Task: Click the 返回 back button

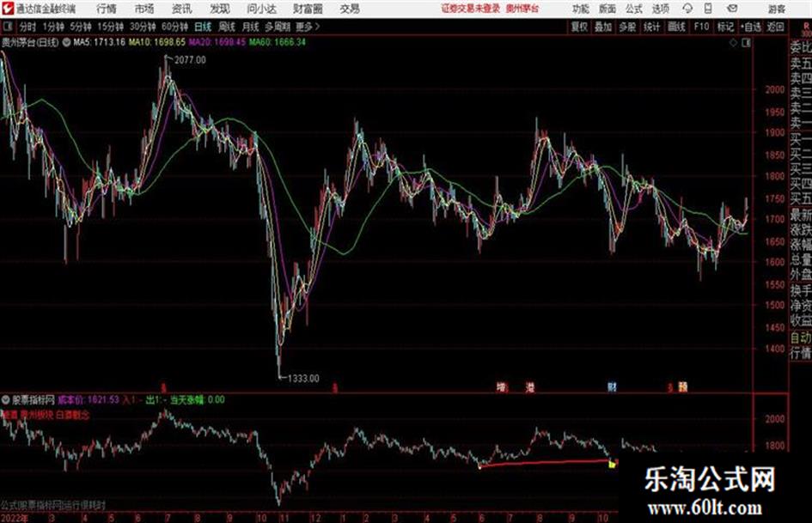Action: click(x=775, y=27)
